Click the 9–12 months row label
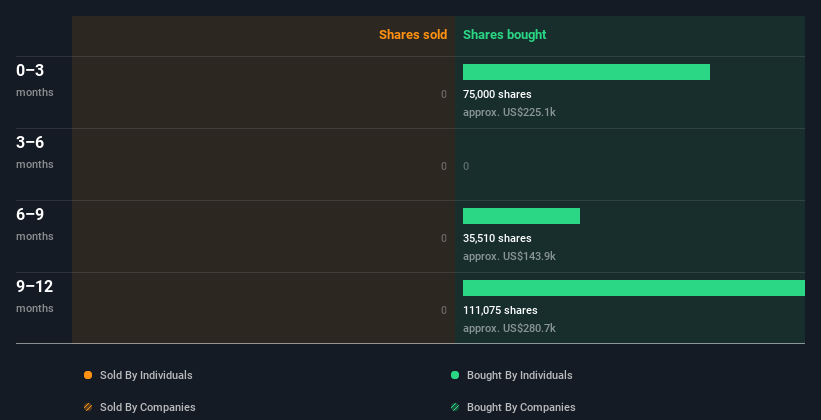 [x=35, y=296]
